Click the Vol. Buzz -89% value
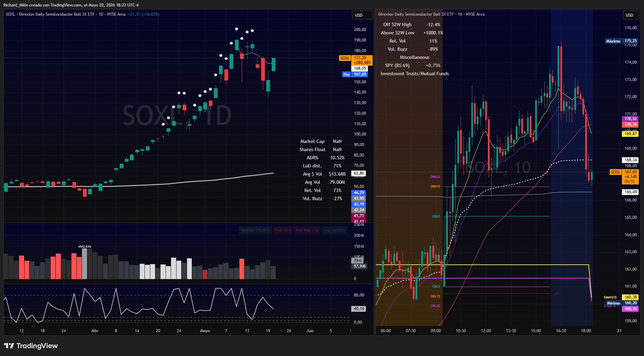The image size is (644, 356). click(x=433, y=49)
